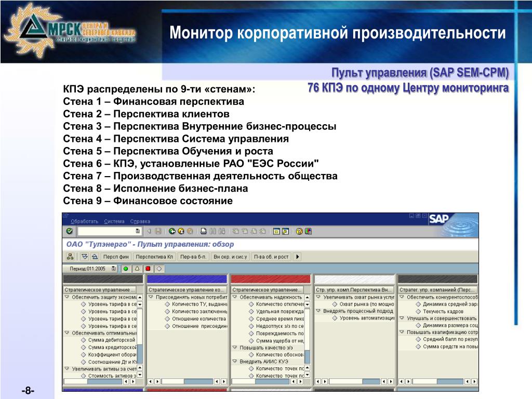Collapse the Присоединять новых потребит node

151,297
